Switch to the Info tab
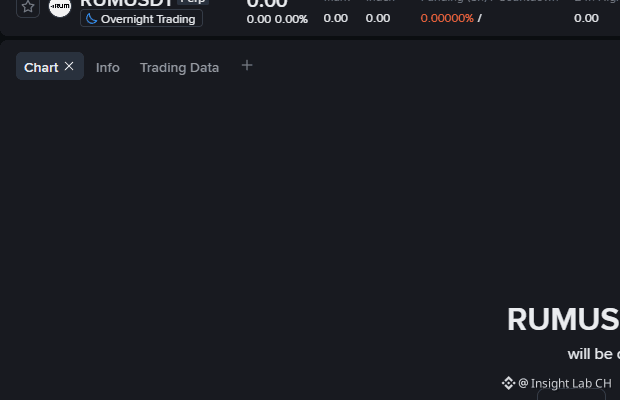Image resolution: width=620 pixels, height=400 pixels. coord(108,68)
